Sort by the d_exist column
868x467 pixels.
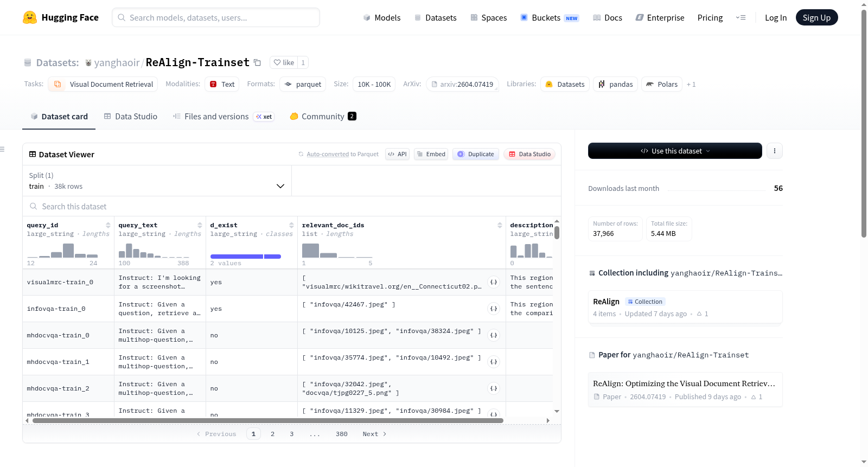291,225
